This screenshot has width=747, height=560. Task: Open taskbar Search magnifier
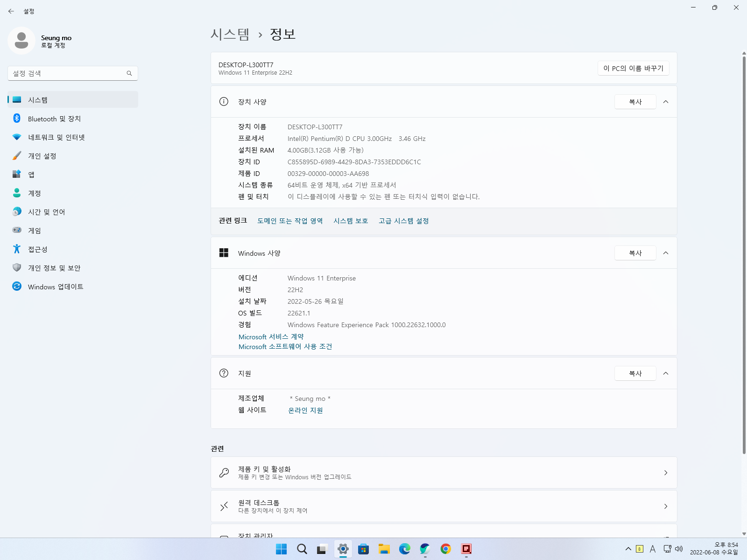pyautogui.click(x=302, y=549)
